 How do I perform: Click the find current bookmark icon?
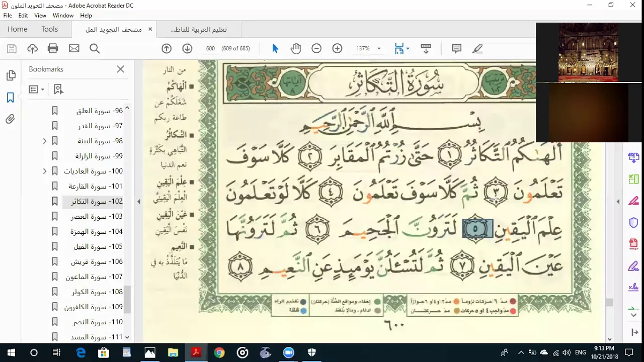pyautogui.click(x=58, y=89)
